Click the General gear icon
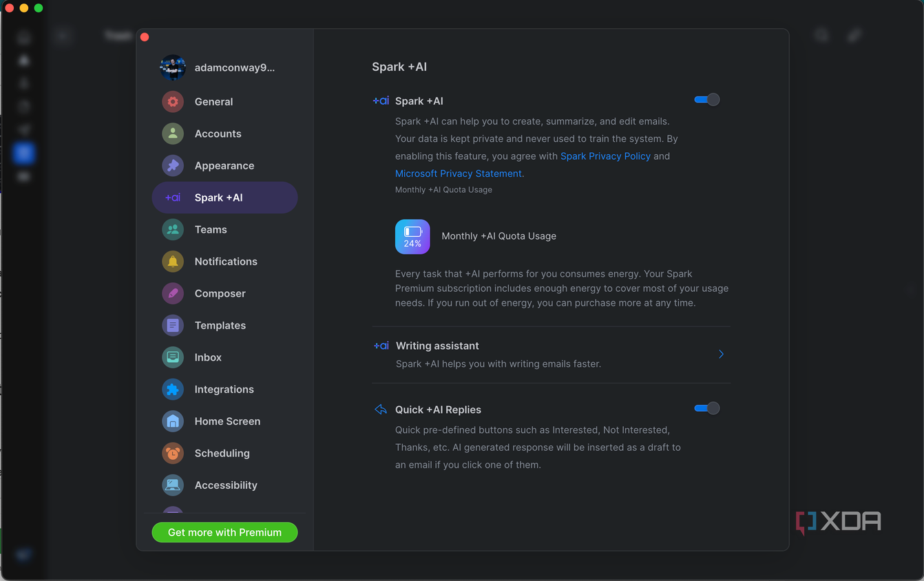Screen dimensions: 924x581 (173, 102)
